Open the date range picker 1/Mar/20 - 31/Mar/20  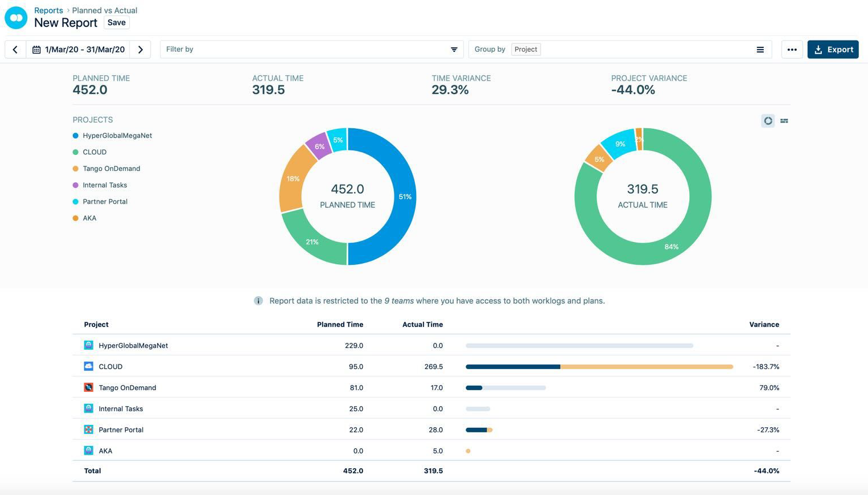click(79, 50)
